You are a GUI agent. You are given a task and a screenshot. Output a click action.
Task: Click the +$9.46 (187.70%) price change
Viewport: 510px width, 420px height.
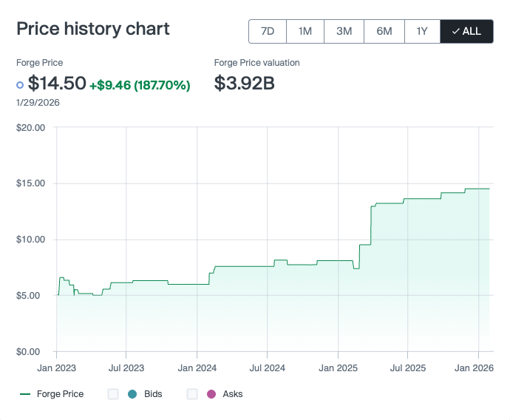pyautogui.click(x=140, y=85)
